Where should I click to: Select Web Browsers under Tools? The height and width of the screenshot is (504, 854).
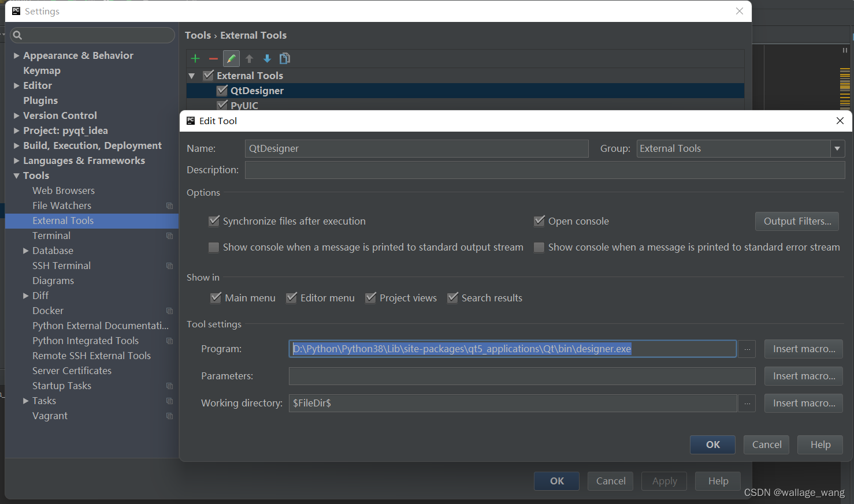[64, 191]
